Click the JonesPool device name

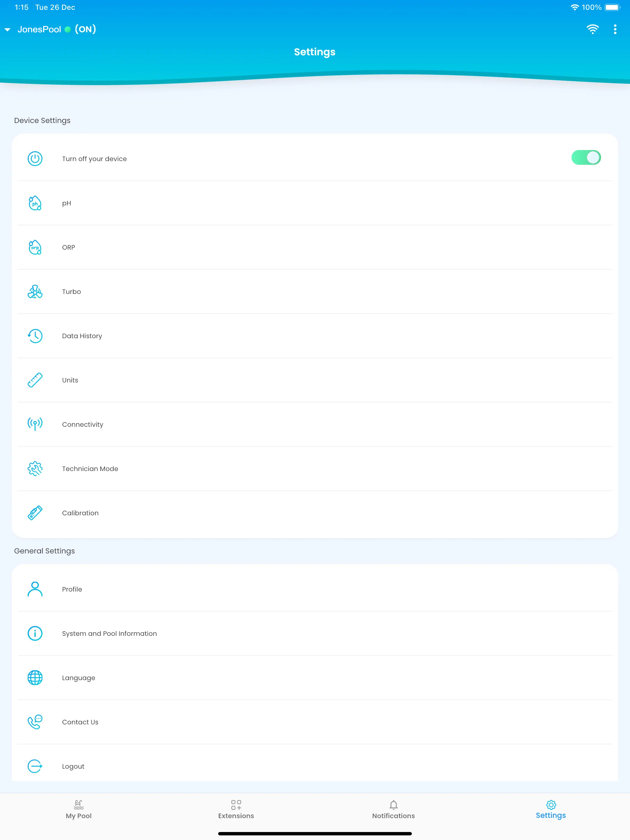coord(39,30)
